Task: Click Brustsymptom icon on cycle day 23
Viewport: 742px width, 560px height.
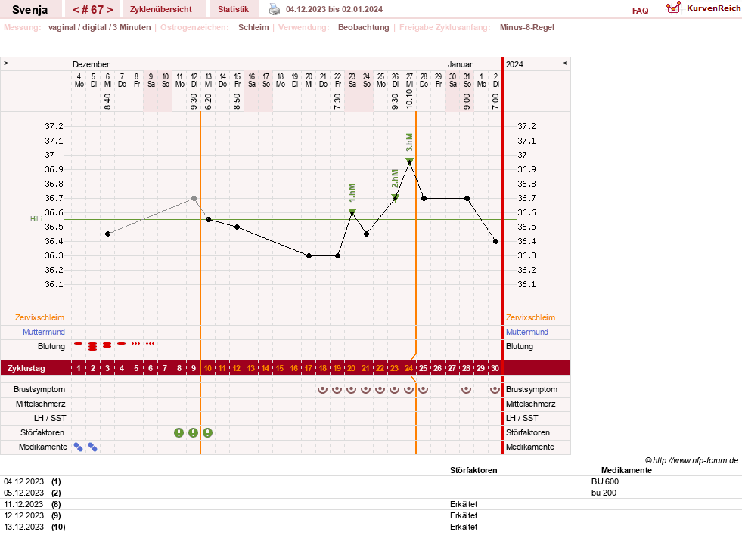Action: [x=394, y=389]
